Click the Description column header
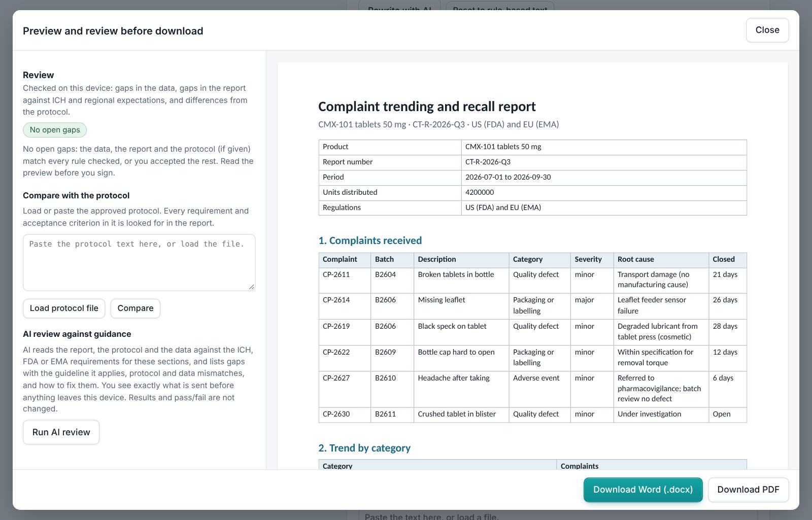Screen dimensions: 812x520 (x=461, y=260)
